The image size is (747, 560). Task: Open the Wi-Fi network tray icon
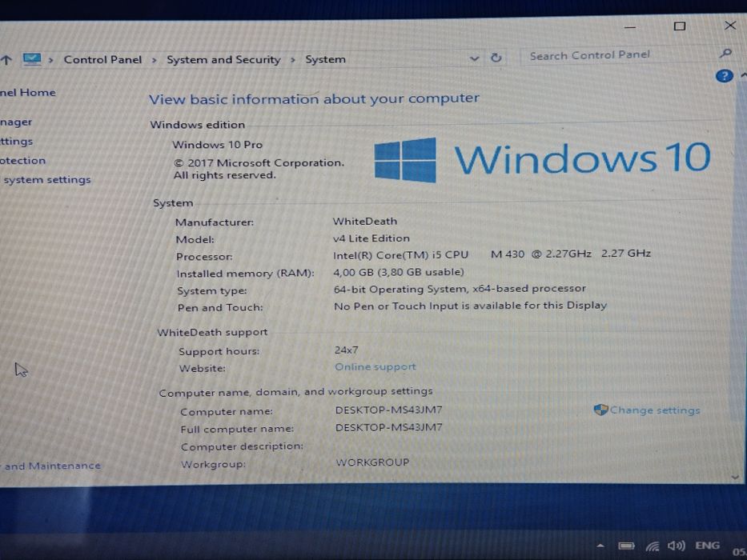[x=653, y=546]
